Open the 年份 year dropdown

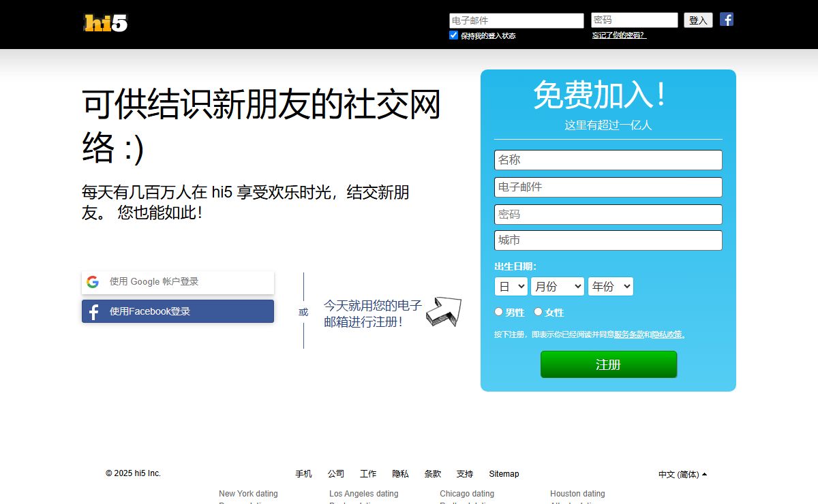pyautogui.click(x=610, y=287)
